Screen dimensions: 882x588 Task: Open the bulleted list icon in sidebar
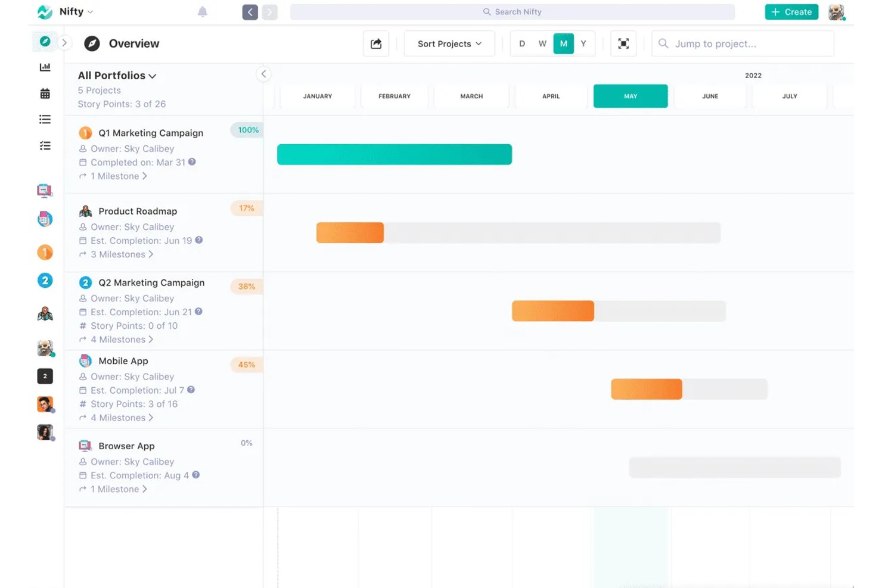point(45,120)
